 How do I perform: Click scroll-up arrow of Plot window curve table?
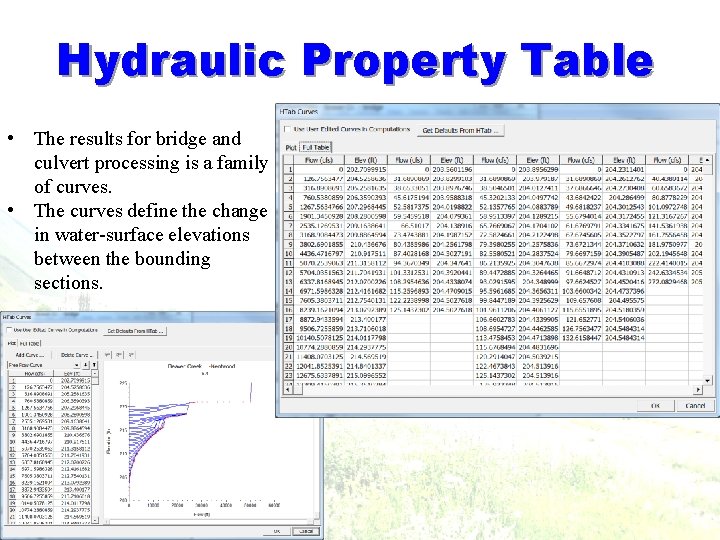95,374
